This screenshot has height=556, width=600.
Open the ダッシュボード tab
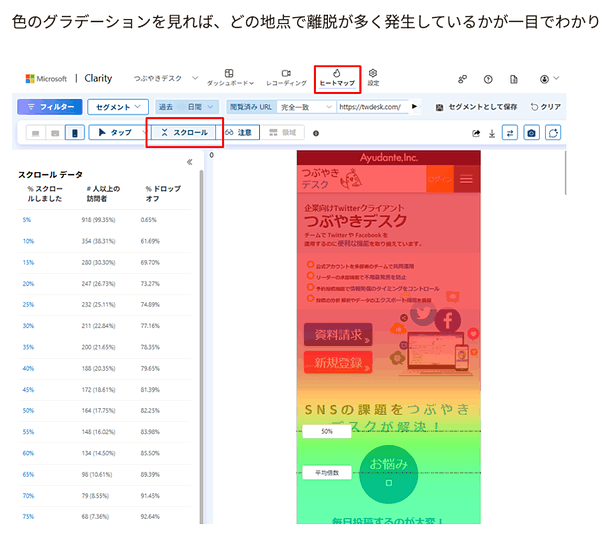point(230,78)
